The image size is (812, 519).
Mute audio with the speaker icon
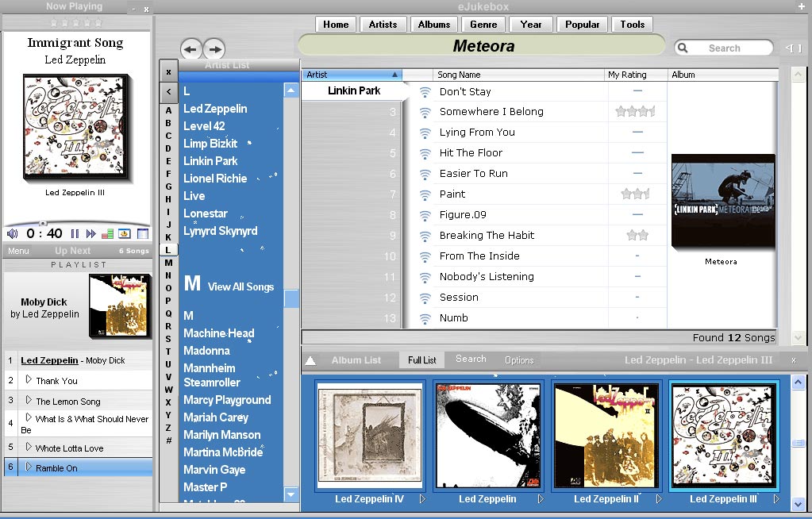[12, 233]
